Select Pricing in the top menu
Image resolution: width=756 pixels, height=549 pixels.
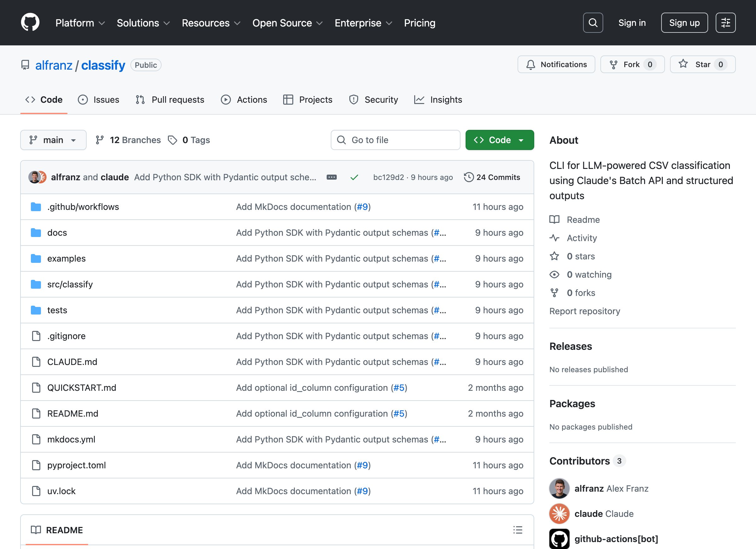pyautogui.click(x=420, y=23)
